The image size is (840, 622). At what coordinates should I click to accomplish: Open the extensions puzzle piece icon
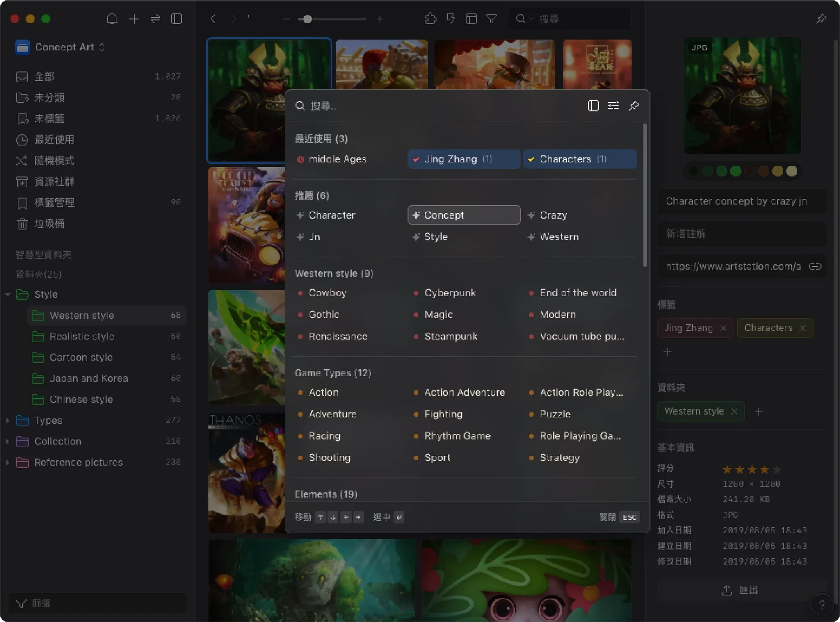click(x=431, y=19)
